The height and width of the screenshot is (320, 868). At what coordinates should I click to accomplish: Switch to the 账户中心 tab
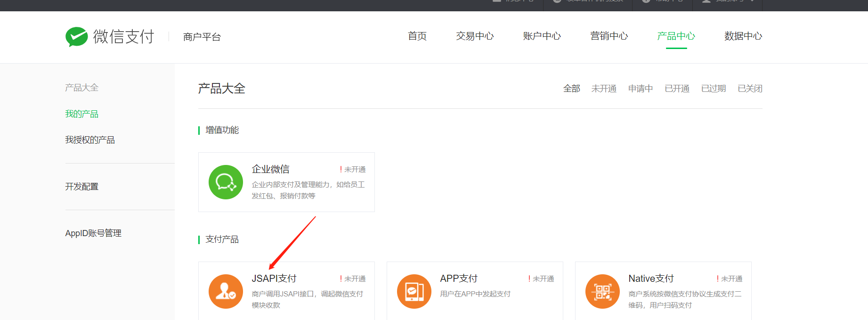tap(542, 36)
